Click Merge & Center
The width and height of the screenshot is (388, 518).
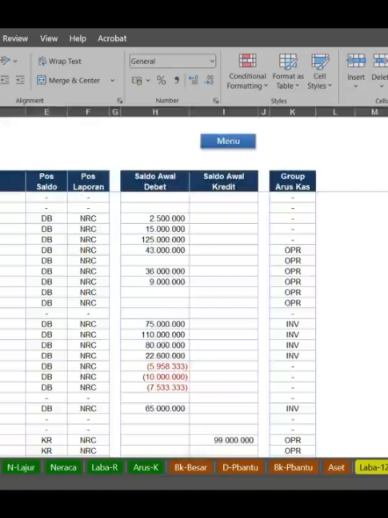69,80
